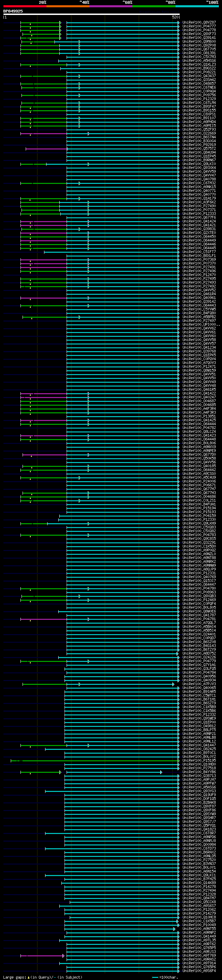
Task: Choose the UniRef100_Q6T705 row label
Action: pyautogui.click(x=199, y=49)
